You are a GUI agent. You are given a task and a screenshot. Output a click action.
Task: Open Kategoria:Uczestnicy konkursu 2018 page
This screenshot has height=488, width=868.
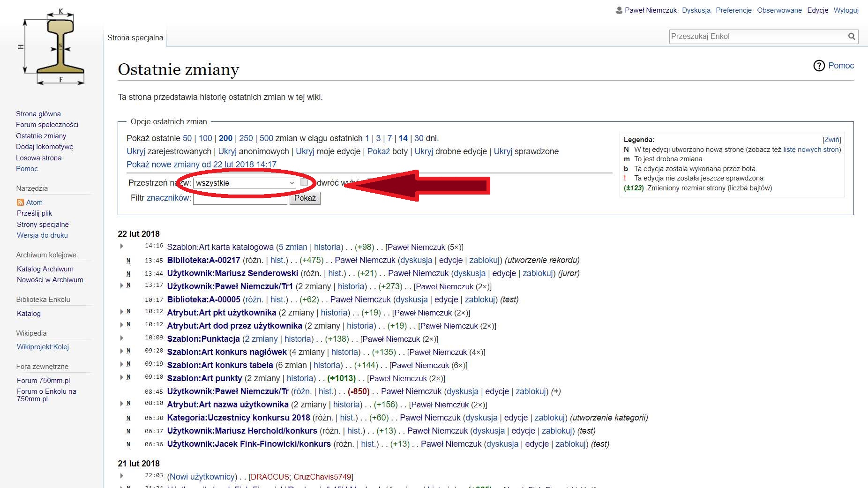coord(239,418)
